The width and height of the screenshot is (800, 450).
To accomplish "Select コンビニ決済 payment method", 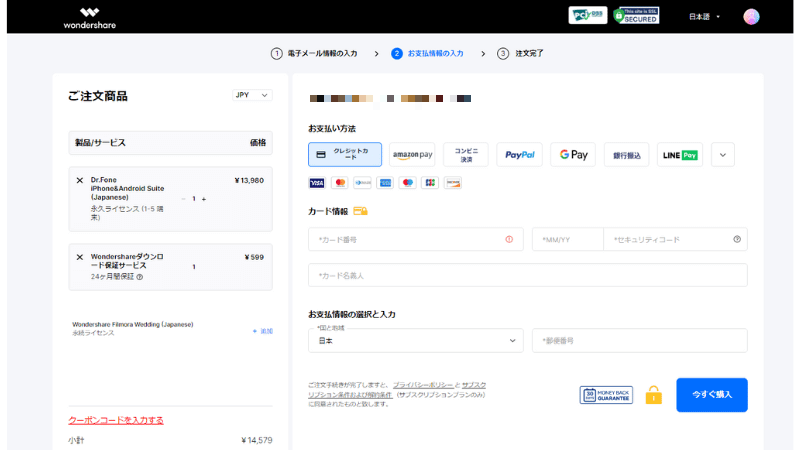I will [466, 155].
